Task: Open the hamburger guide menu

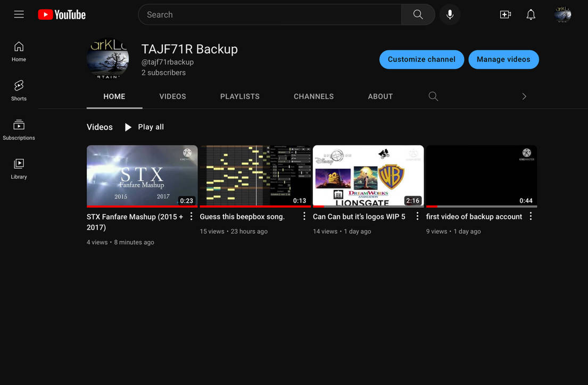Action: pos(19,14)
